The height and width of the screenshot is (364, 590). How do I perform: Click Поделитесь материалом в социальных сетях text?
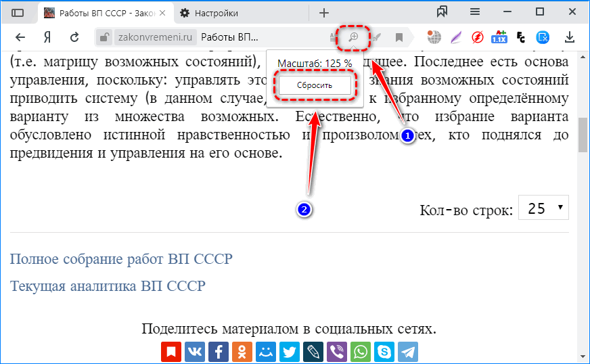(289, 329)
